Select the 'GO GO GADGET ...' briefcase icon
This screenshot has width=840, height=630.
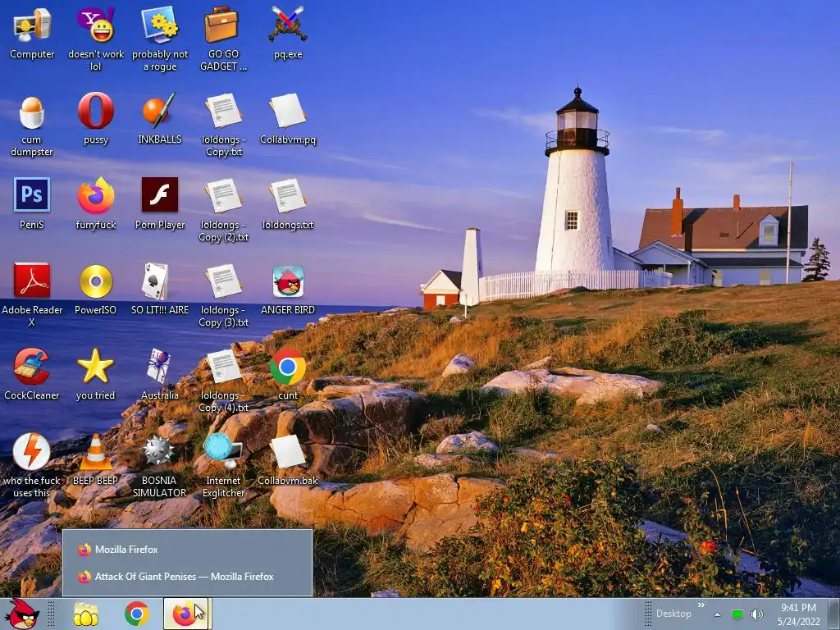point(223,39)
